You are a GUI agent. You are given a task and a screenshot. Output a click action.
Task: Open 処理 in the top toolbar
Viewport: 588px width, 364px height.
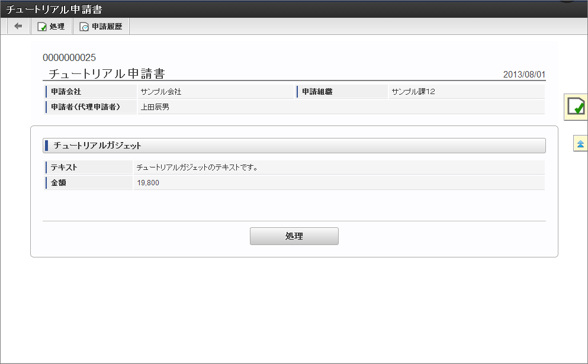tap(52, 27)
